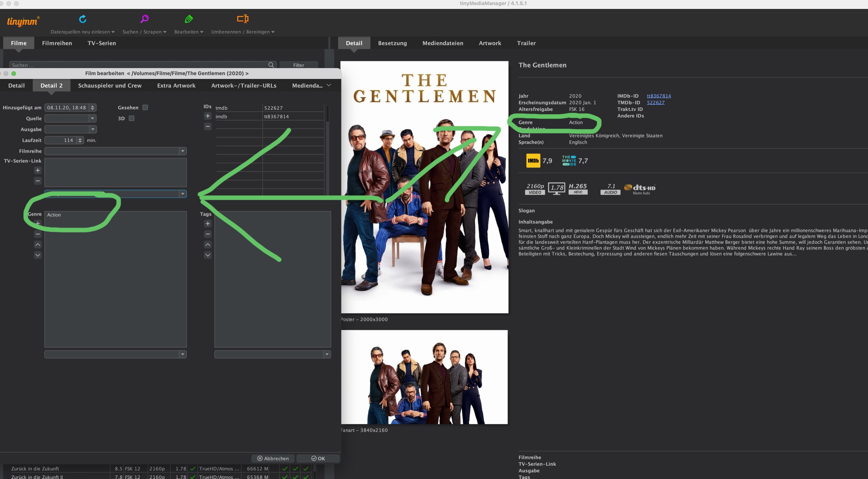Open the Quelle dropdown
This screenshot has width=868, height=479.
(x=92, y=118)
